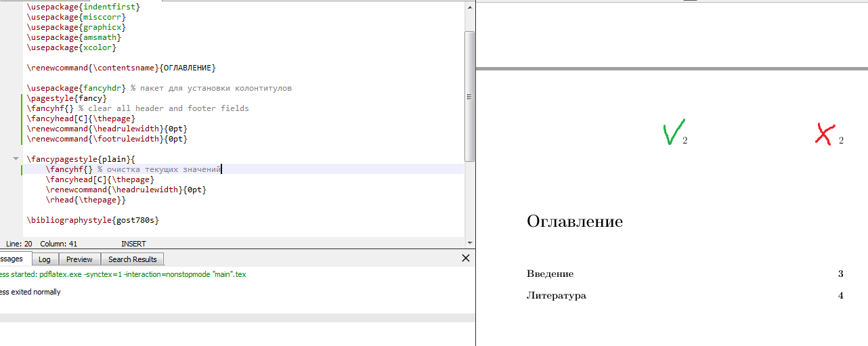Click the \bibliographystyle{gost780s} line
This screenshot has height=346, width=868.
[x=93, y=220]
